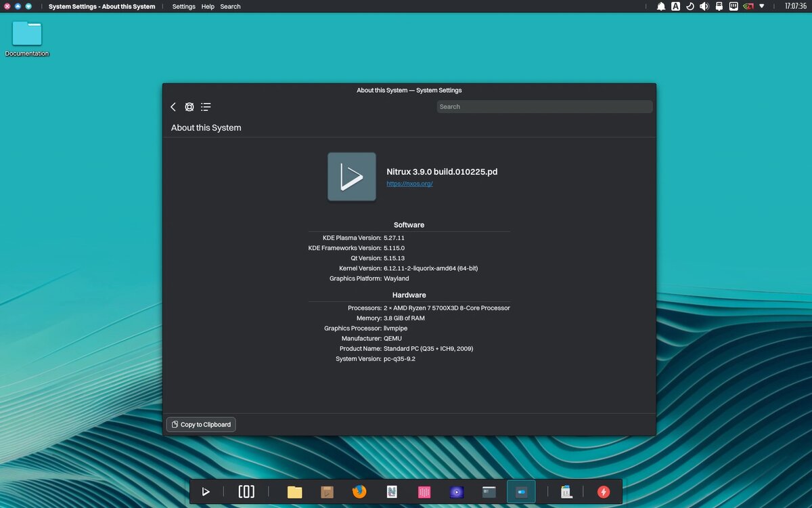
Task: Click the hamburger list icon beside the settings gear
Action: (205, 106)
